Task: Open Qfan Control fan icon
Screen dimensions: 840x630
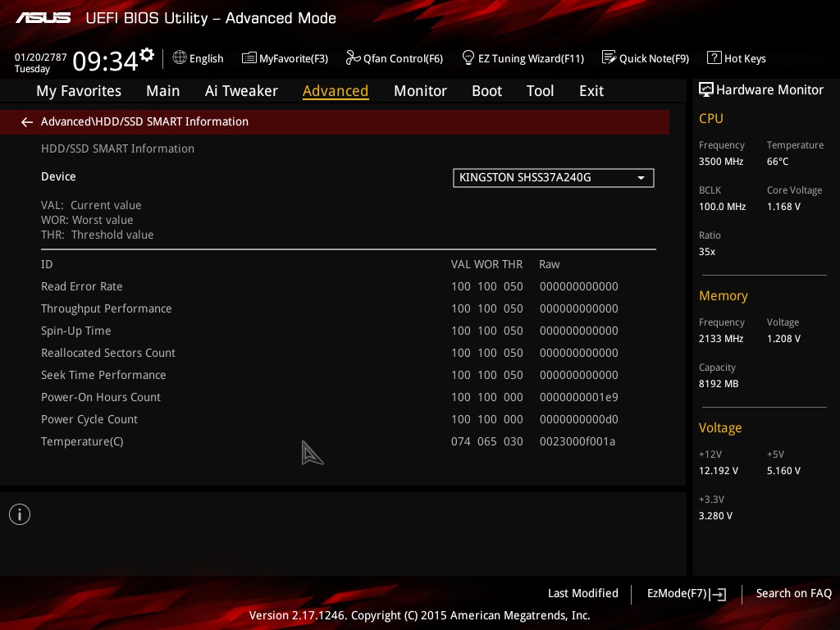Action: point(353,57)
